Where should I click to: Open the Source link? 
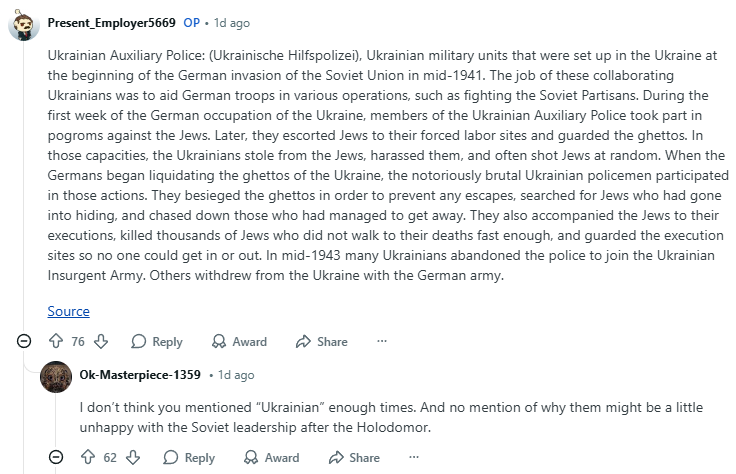coord(68,311)
